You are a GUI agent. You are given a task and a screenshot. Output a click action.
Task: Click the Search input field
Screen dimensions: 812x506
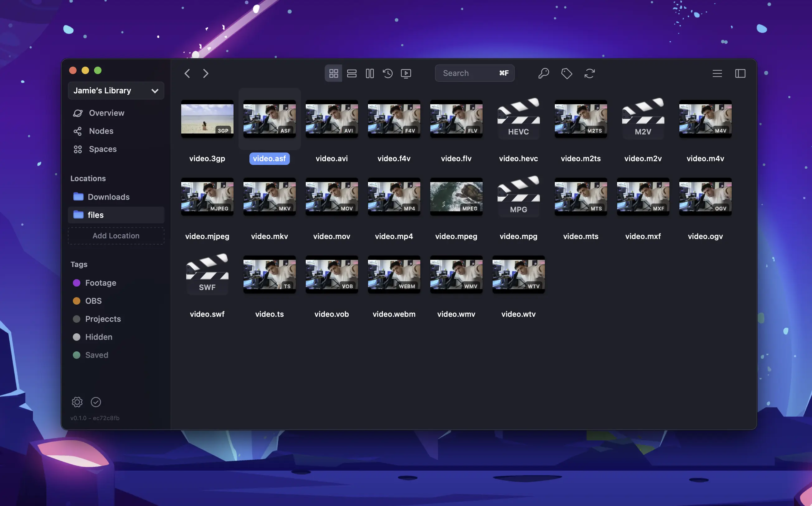469,73
